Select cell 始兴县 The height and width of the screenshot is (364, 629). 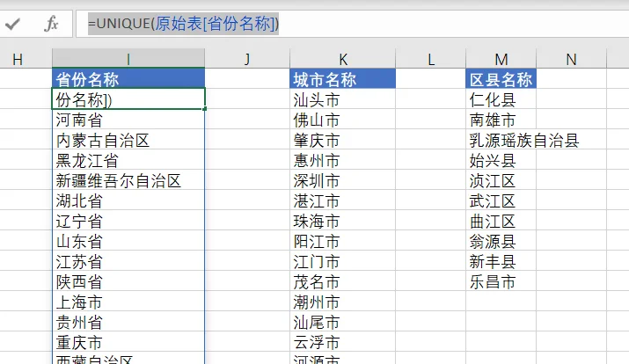[501, 159]
